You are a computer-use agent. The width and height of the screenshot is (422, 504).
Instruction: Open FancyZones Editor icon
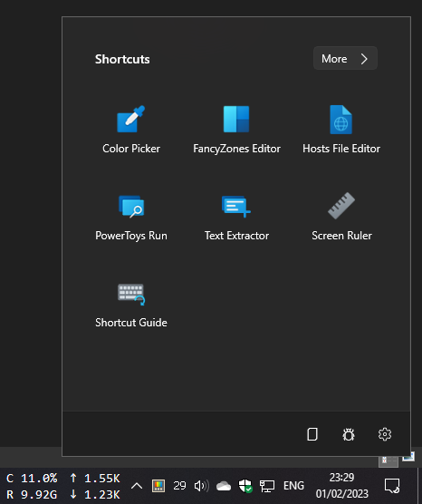click(x=236, y=119)
